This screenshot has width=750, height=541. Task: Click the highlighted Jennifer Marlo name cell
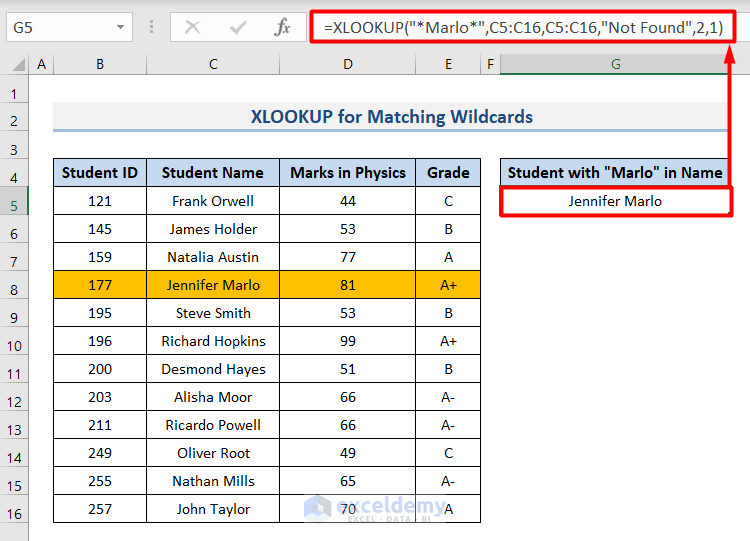214,285
